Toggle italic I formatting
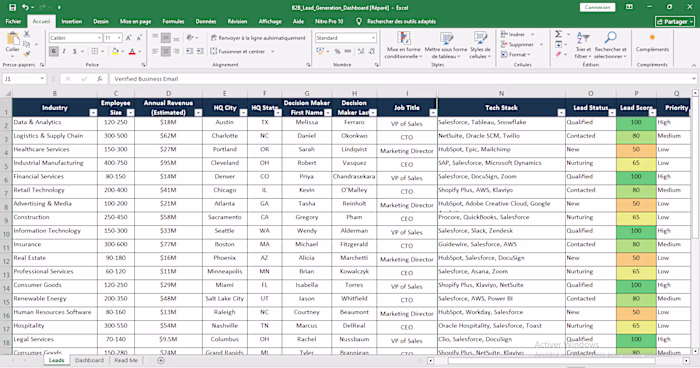This screenshot has width=700, height=368. [64, 51]
